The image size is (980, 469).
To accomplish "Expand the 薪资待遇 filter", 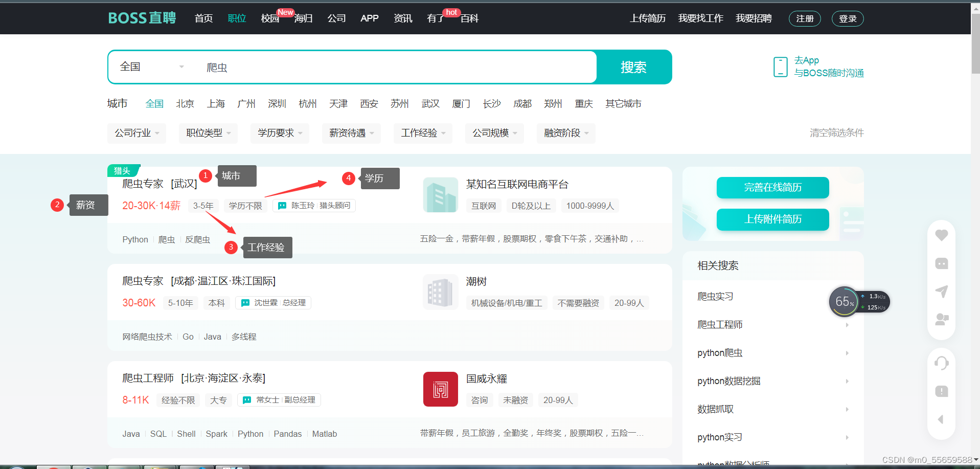I will [x=351, y=133].
